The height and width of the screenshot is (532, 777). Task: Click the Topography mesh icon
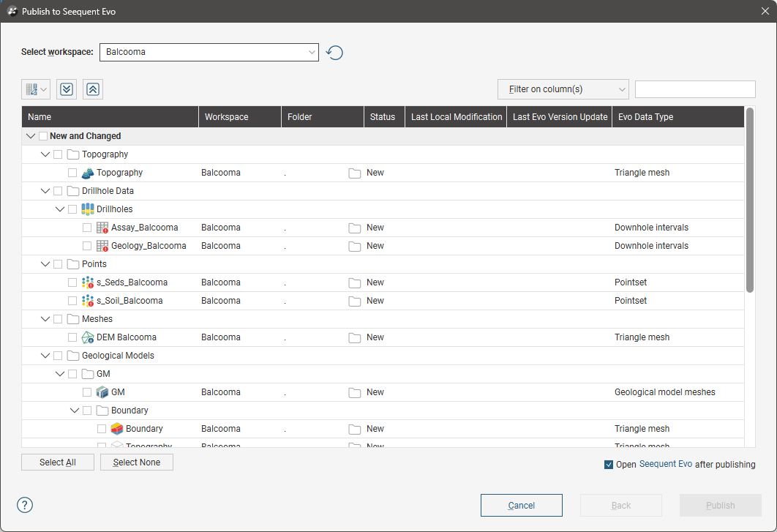pyautogui.click(x=88, y=173)
